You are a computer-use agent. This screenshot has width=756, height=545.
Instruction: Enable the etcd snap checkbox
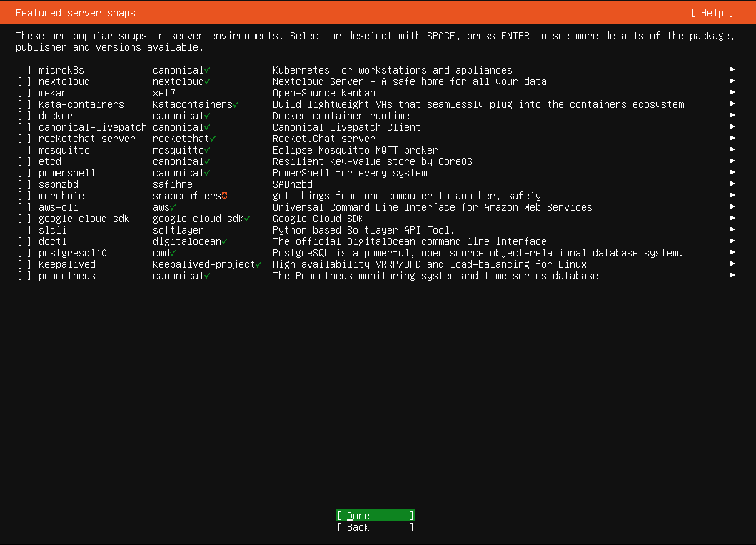click(x=24, y=161)
